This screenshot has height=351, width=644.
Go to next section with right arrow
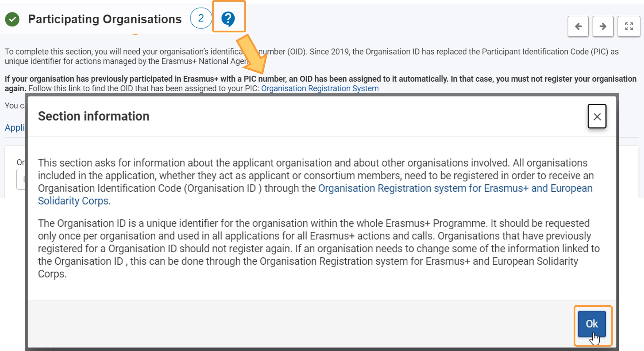pyautogui.click(x=603, y=26)
